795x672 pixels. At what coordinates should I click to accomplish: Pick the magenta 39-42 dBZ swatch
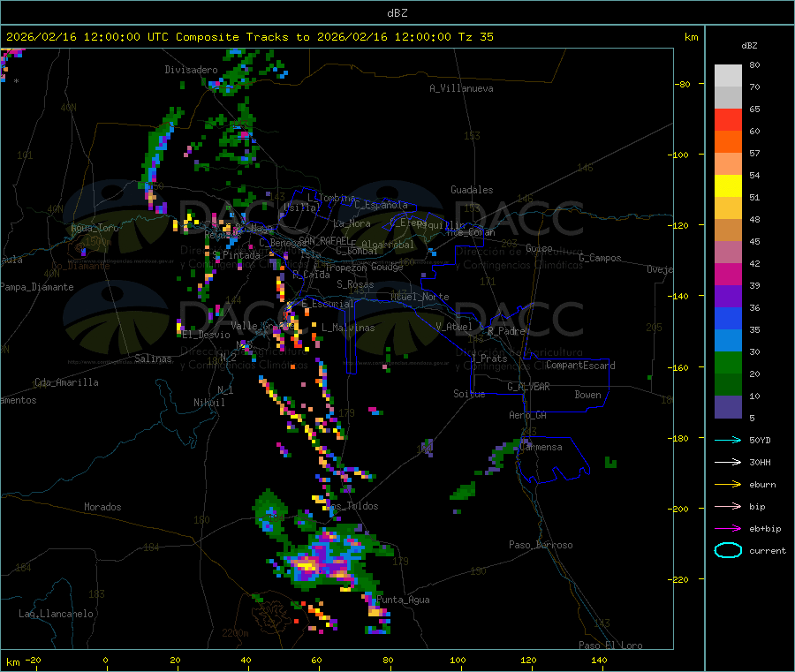pos(728,274)
